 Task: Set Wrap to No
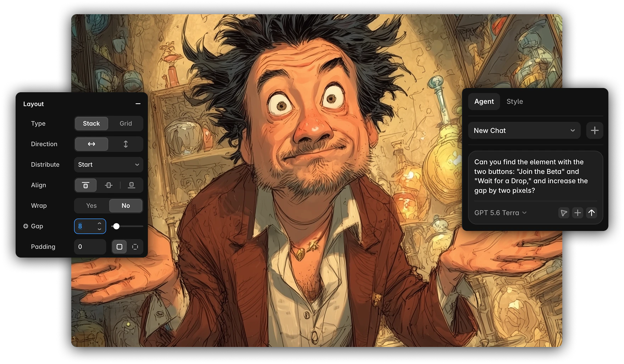126,206
